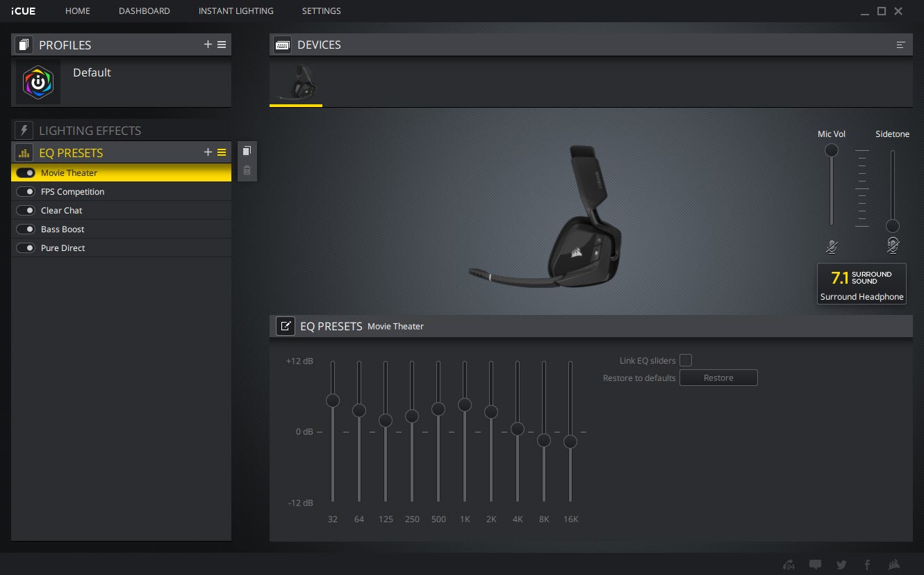Image resolution: width=924 pixels, height=575 pixels.
Task: Toggle the Pure Direct preset switch
Action: [26, 248]
